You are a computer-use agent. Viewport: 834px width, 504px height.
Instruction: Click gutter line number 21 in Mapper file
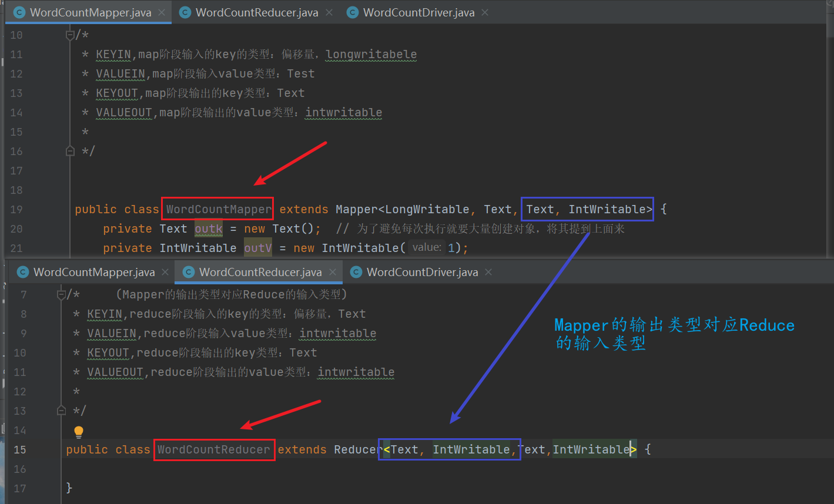(x=16, y=248)
